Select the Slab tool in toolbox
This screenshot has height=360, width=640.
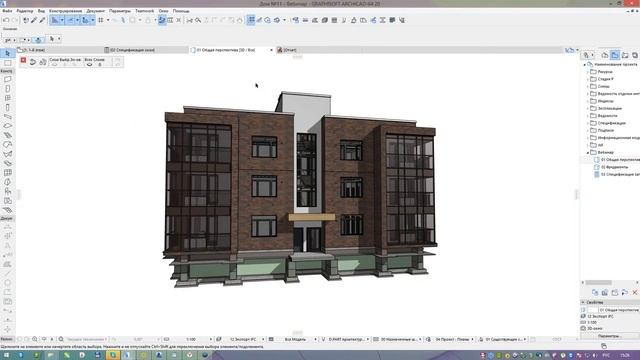(x=7, y=126)
